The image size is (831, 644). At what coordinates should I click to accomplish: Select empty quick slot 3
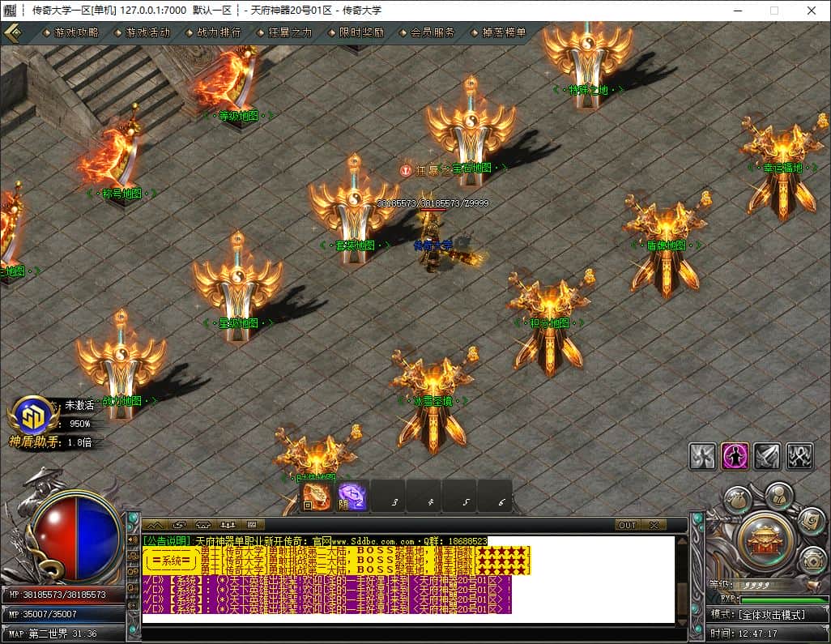coord(389,497)
